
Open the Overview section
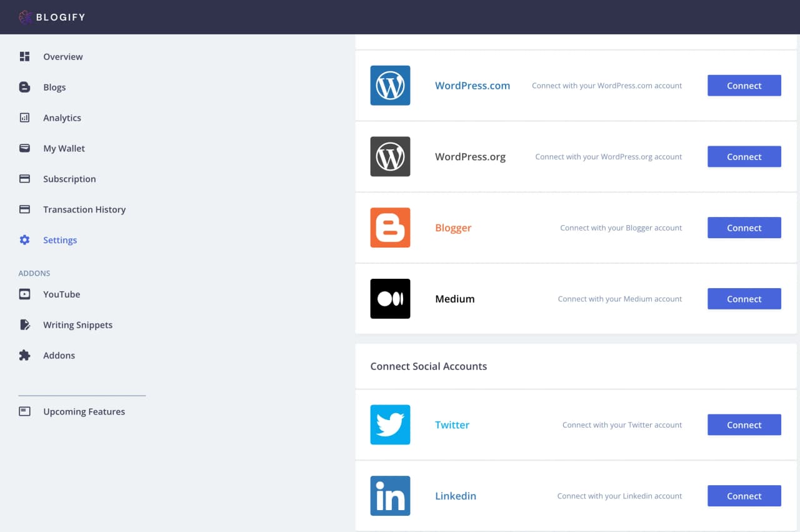pyautogui.click(x=62, y=56)
